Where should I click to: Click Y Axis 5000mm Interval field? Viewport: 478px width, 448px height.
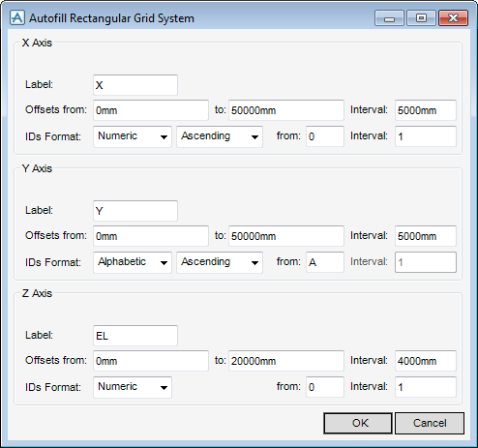click(426, 236)
